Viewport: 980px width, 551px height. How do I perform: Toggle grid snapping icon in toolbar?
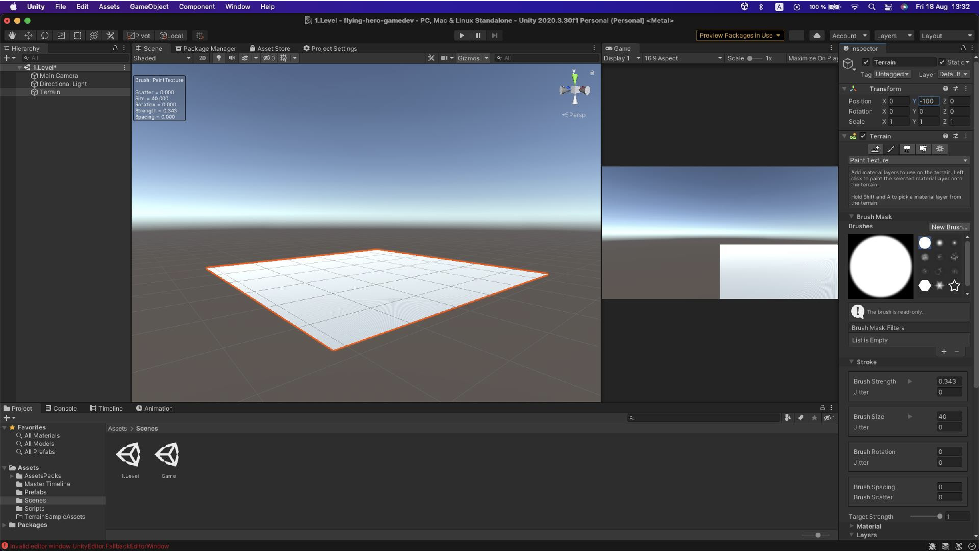[x=200, y=36]
